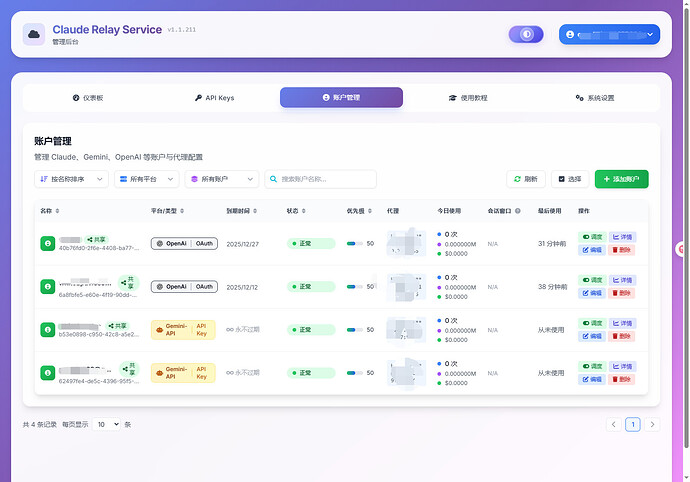Click the priority bar in the 2025/12/27 row
This screenshot has height=482, width=690.
355,243
